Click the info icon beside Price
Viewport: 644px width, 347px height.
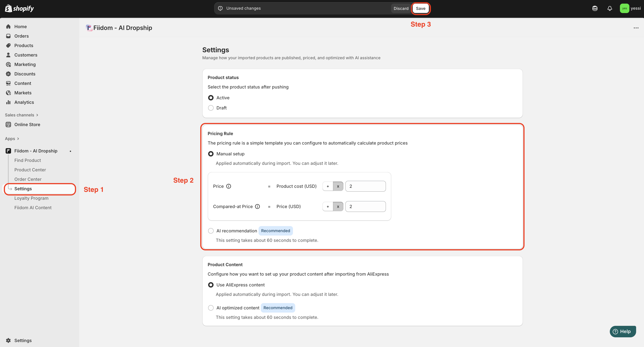pyautogui.click(x=228, y=186)
